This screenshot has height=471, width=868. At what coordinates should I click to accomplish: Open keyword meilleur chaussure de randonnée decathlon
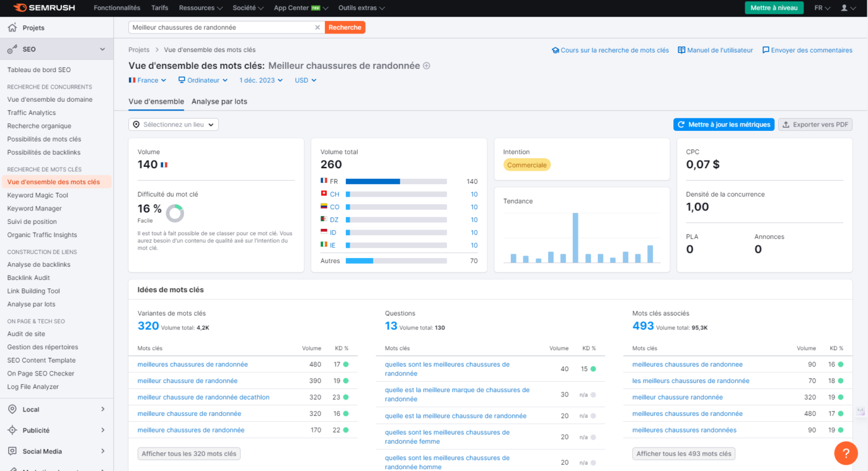[x=203, y=397]
